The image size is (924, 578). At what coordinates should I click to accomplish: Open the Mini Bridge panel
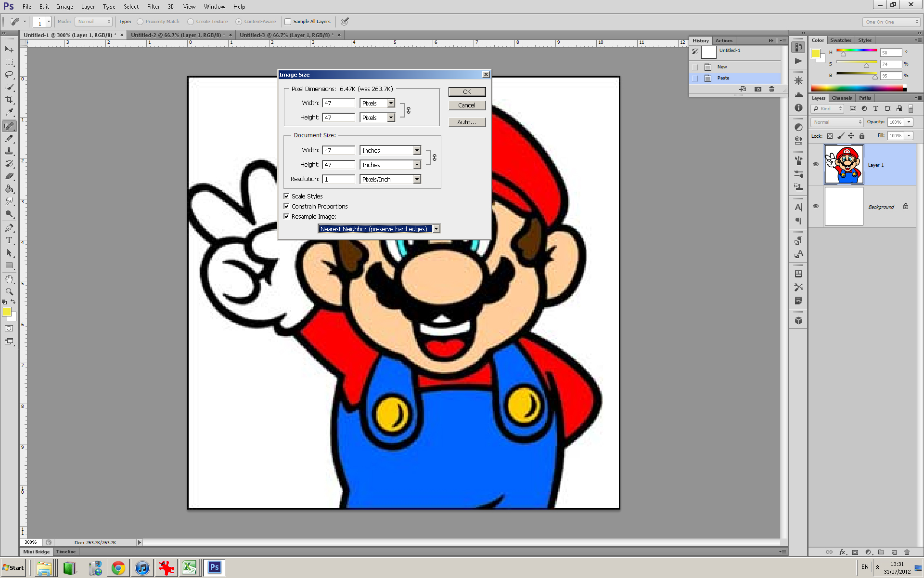pyautogui.click(x=36, y=552)
